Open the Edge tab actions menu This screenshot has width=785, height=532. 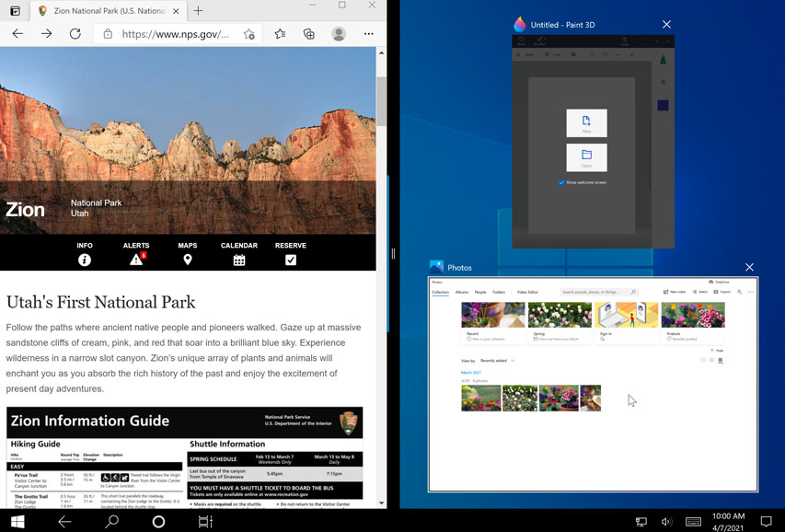pos(15,11)
